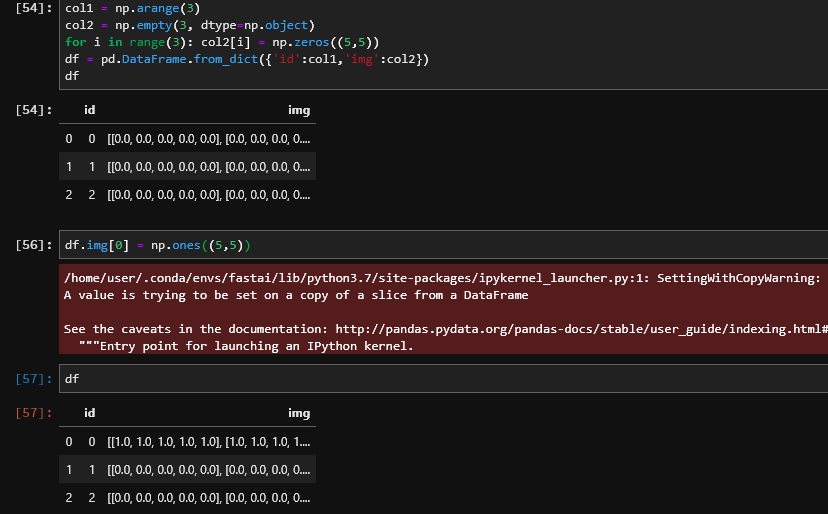Click the 'img' header in the second table

click(x=298, y=412)
